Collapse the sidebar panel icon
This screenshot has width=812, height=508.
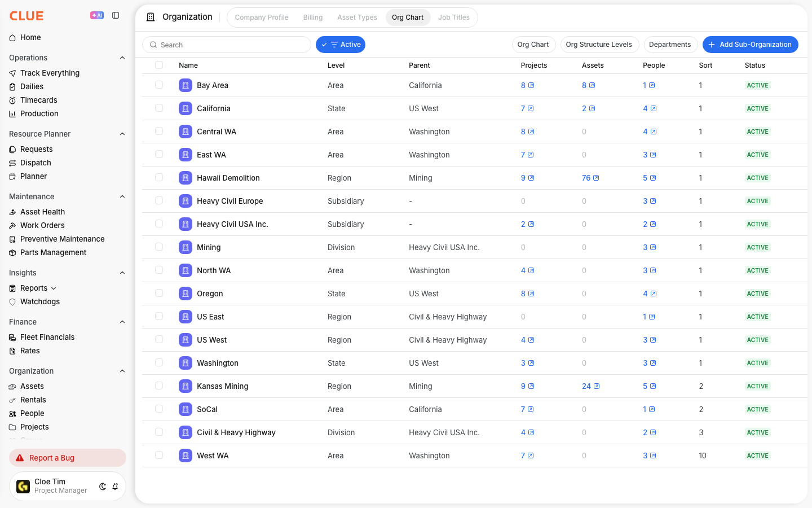click(x=116, y=15)
